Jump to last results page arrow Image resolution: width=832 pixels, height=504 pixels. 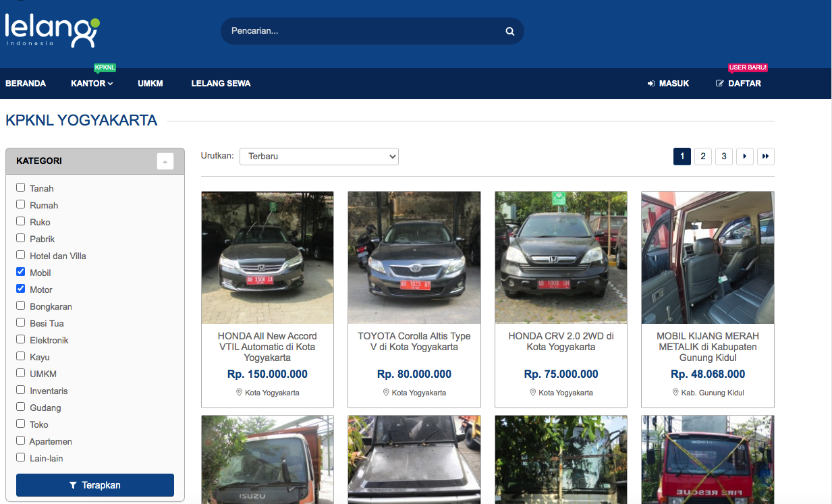click(x=766, y=157)
